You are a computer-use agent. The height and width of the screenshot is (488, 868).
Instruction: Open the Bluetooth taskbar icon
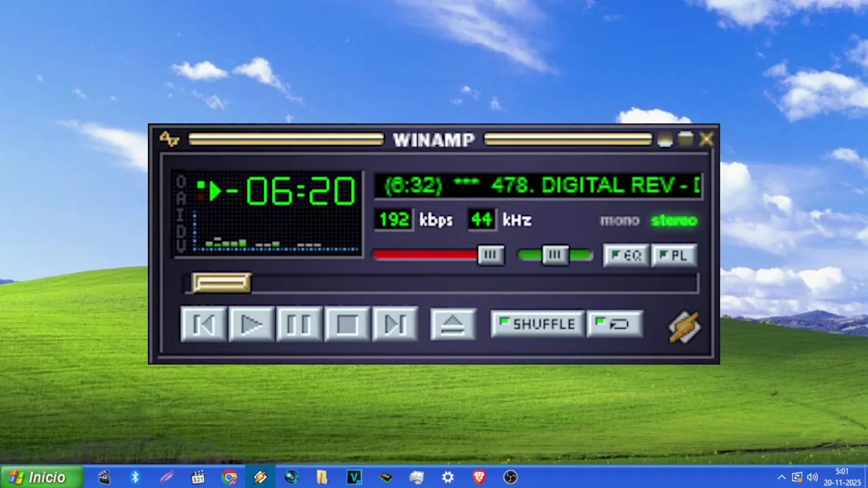135,477
